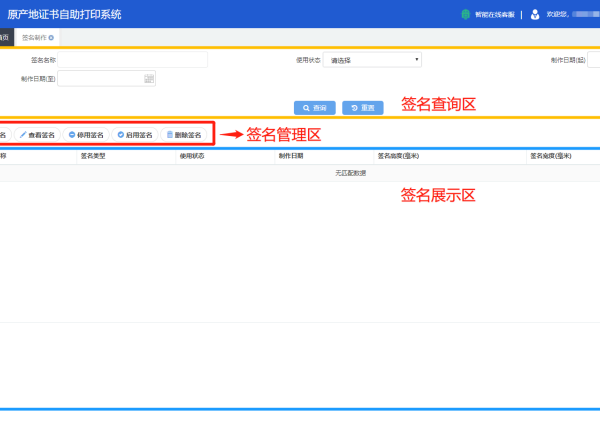
Task: Focus the 制作日期(至) date field
Action: [106, 78]
